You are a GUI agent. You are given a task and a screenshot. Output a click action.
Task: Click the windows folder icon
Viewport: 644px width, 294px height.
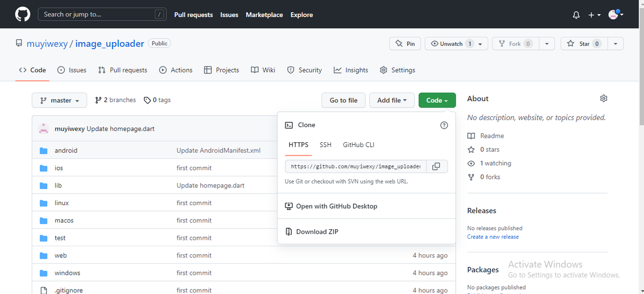tap(44, 273)
